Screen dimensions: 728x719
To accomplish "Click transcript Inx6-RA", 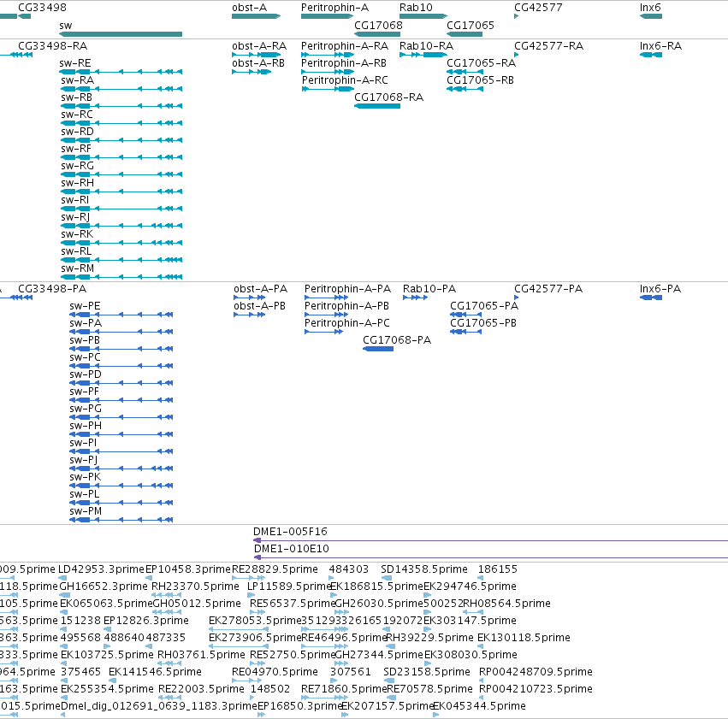I will pos(651,55).
